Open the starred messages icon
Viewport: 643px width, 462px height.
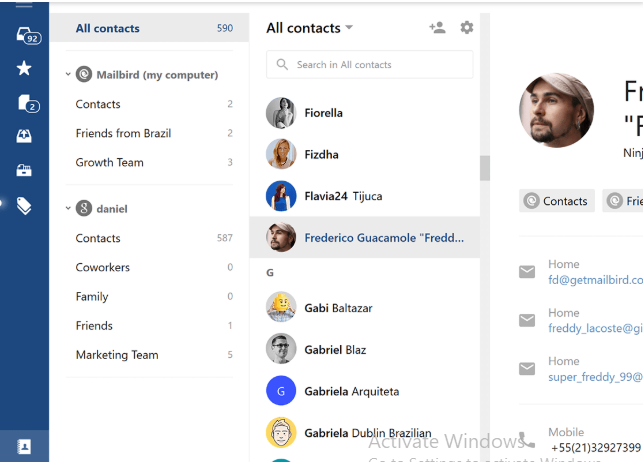pos(24,68)
